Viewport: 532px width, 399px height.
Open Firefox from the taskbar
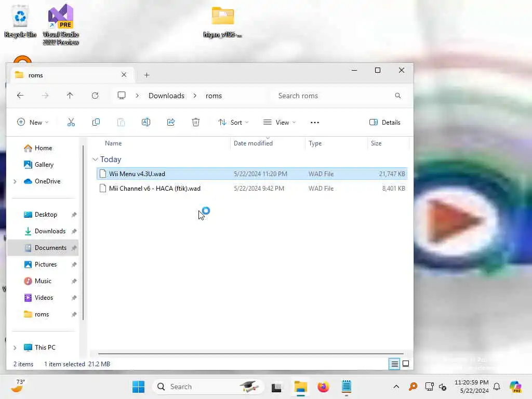pos(323,387)
